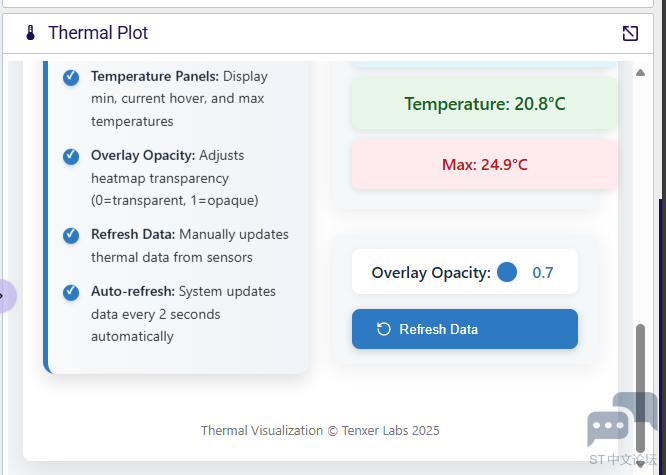Click the checkmark icon beside Auto-refresh

click(x=71, y=292)
